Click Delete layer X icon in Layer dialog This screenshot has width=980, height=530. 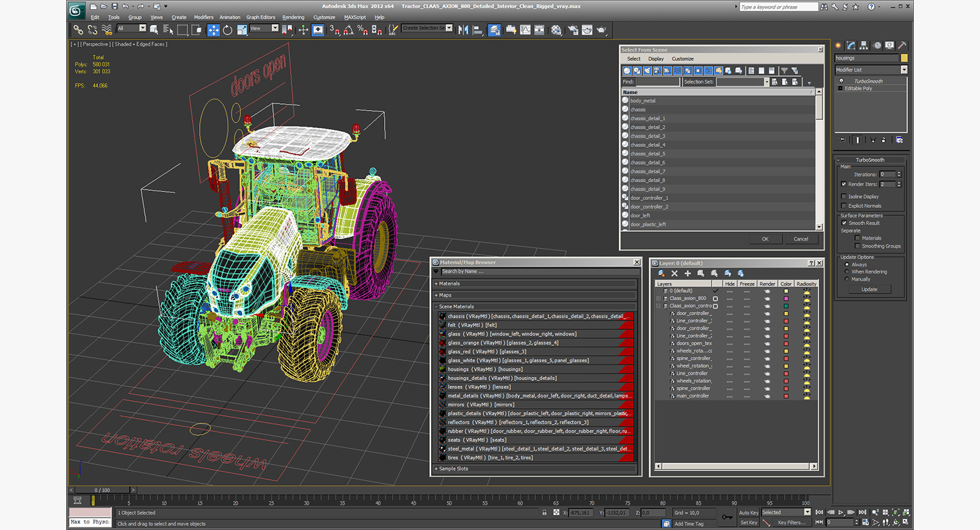675,273
